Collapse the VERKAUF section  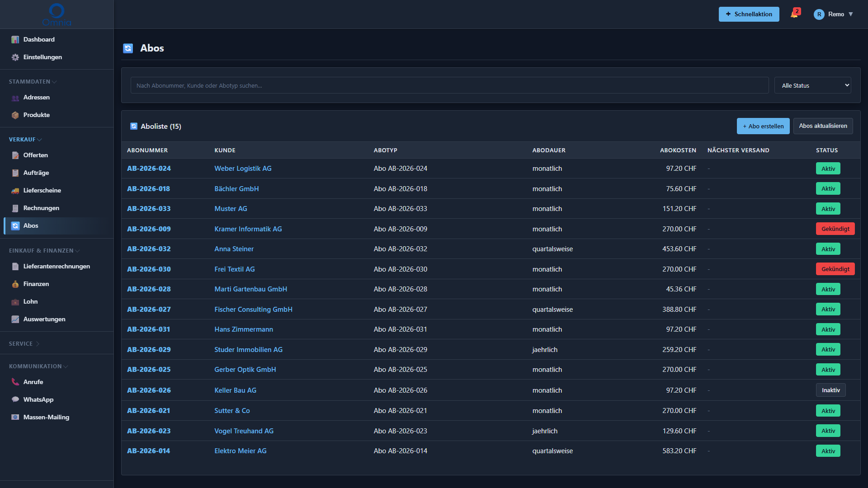[25, 140]
